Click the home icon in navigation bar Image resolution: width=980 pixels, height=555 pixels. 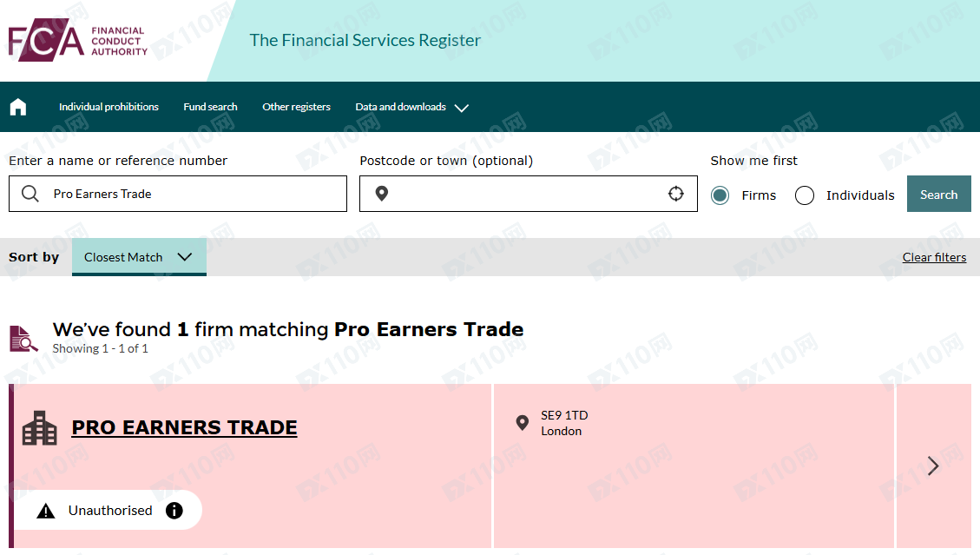tap(18, 107)
